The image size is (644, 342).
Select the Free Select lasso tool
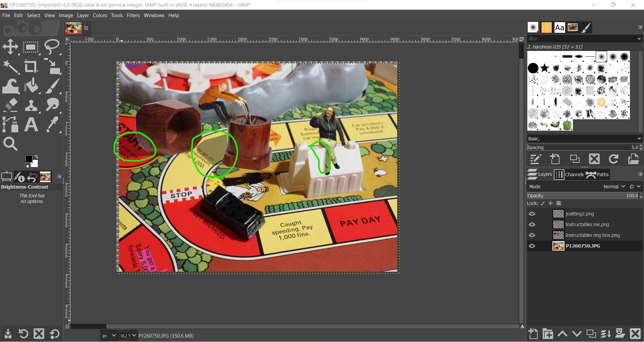(52, 47)
